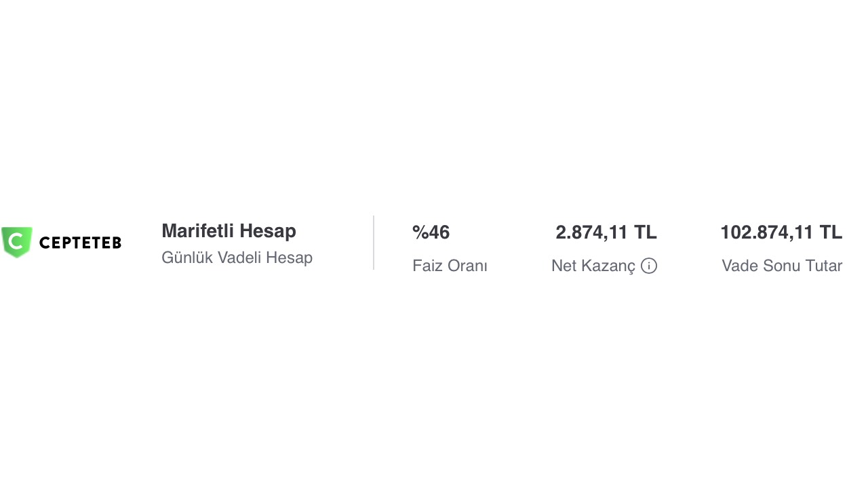Click the black CEPTETEB wordmark text
Viewport: 868px width, 488px height.
[x=80, y=243]
